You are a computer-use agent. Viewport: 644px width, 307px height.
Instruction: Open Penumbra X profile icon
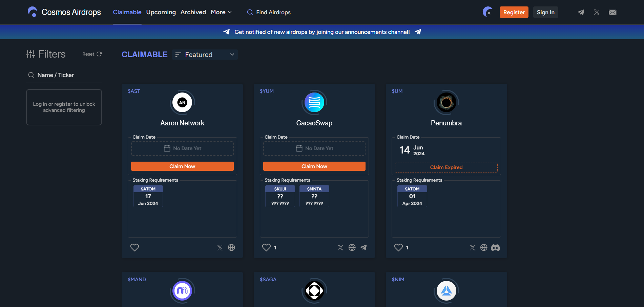(473, 248)
